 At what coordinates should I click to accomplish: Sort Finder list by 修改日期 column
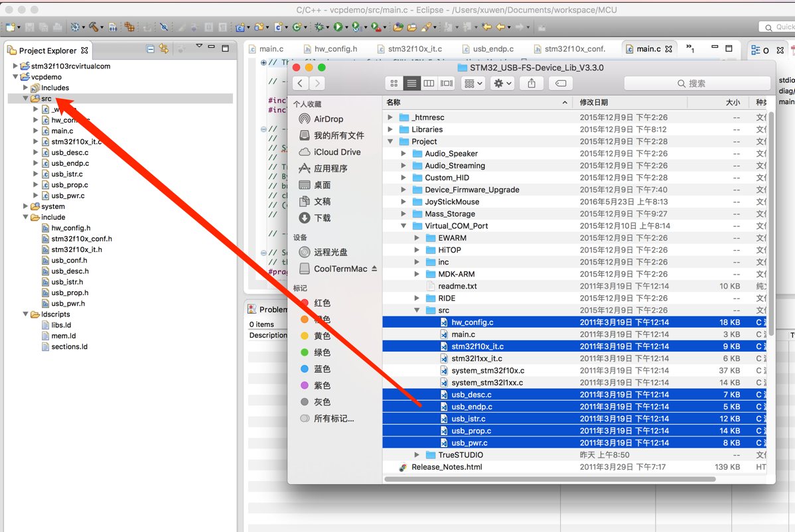[x=630, y=102]
